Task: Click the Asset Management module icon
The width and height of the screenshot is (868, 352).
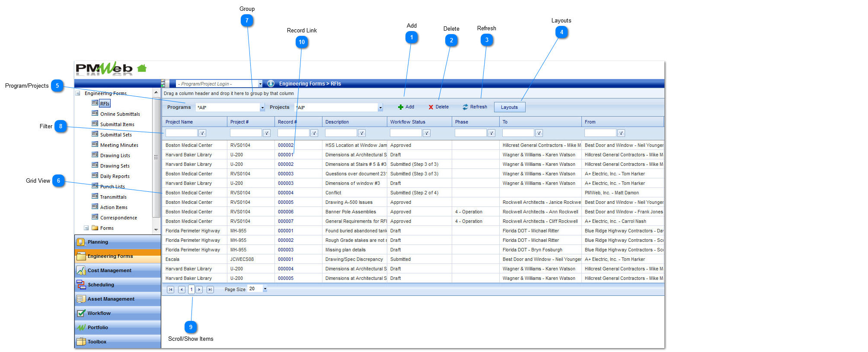Action: coord(81,299)
